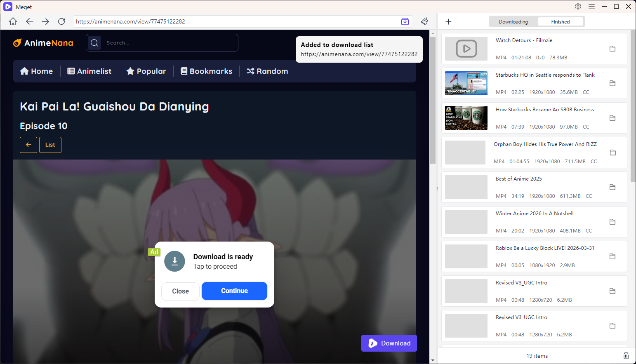This screenshot has width=636, height=364.
Task: Open folder for Best of Anime 2025
Action: pos(612,187)
